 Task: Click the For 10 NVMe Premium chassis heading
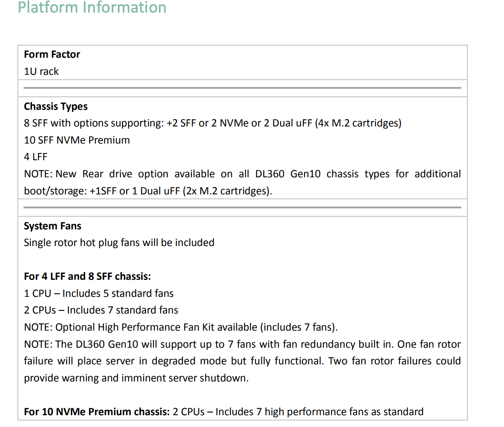point(97,412)
